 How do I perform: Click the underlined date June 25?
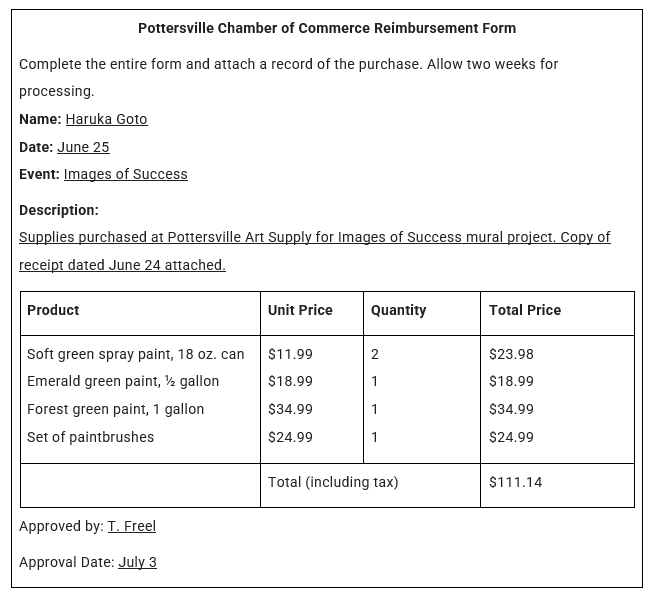tap(83, 147)
